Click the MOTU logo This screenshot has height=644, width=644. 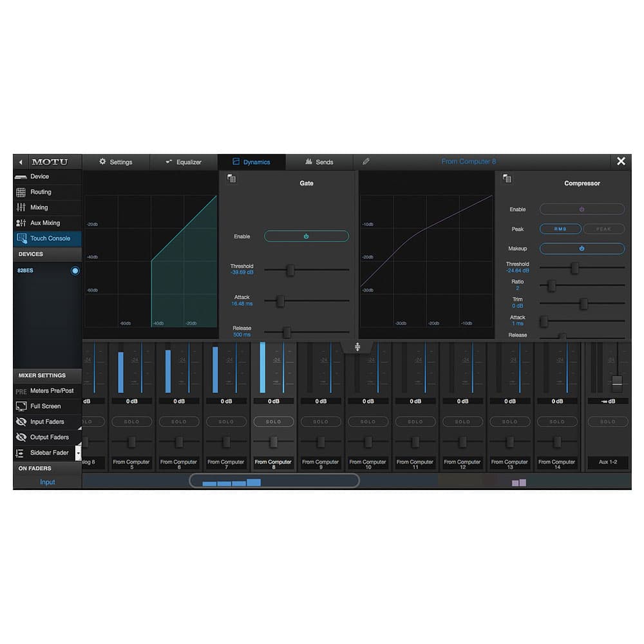(x=50, y=162)
